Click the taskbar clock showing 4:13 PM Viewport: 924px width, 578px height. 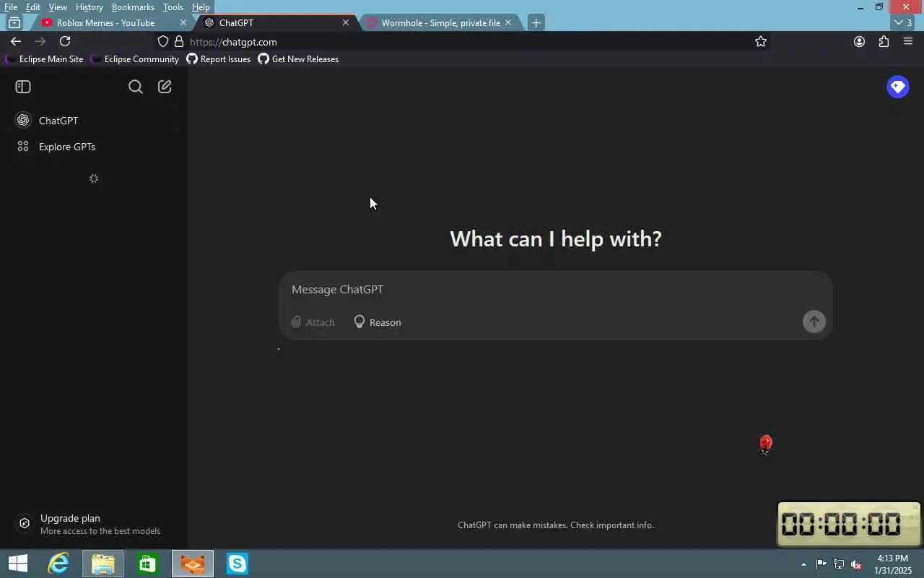click(x=892, y=564)
